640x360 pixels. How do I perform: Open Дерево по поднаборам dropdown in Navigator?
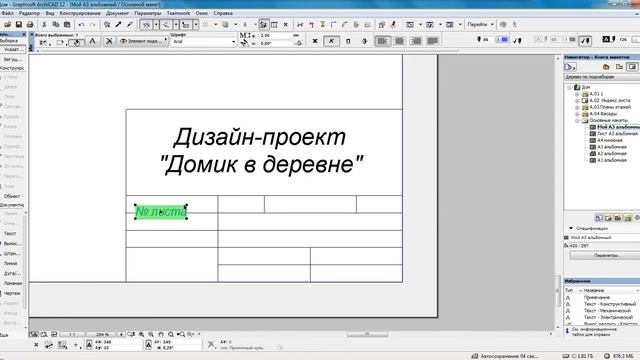tap(601, 77)
